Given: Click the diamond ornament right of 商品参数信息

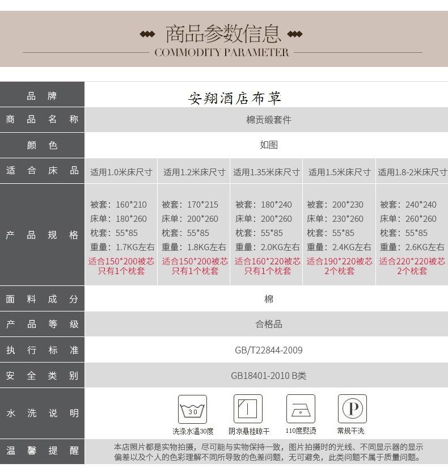Looking at the screenshot, I should (295, 35).
